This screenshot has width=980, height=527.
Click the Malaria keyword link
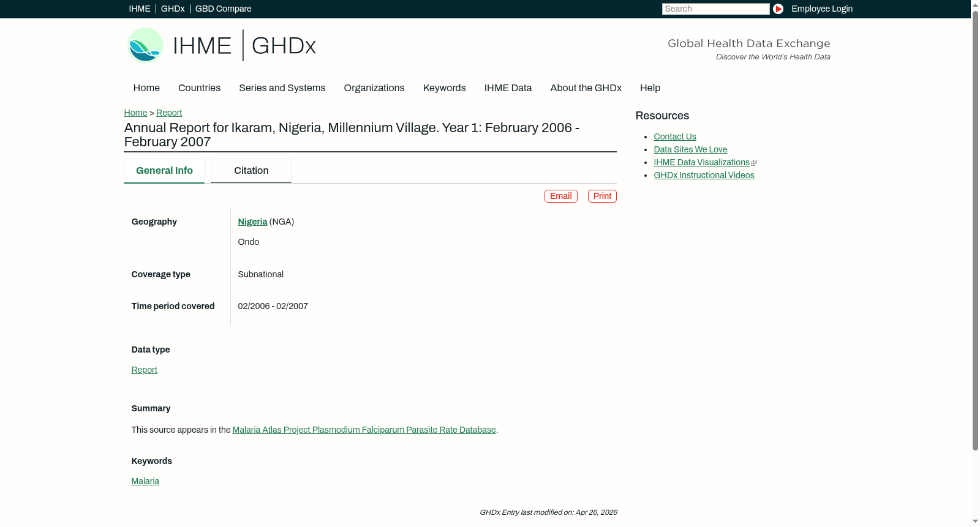(x=145, y=481)
